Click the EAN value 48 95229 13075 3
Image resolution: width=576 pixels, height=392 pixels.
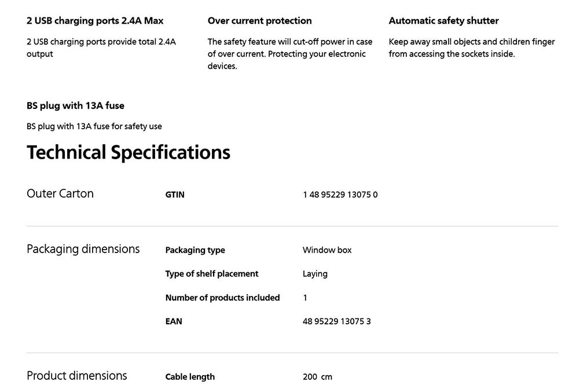coord(336,321)
